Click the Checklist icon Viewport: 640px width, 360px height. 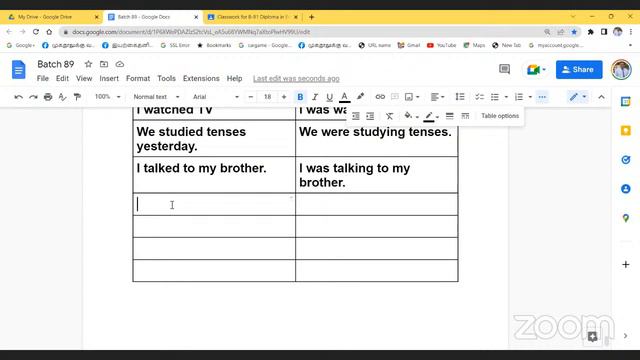[x=479, y=97]
